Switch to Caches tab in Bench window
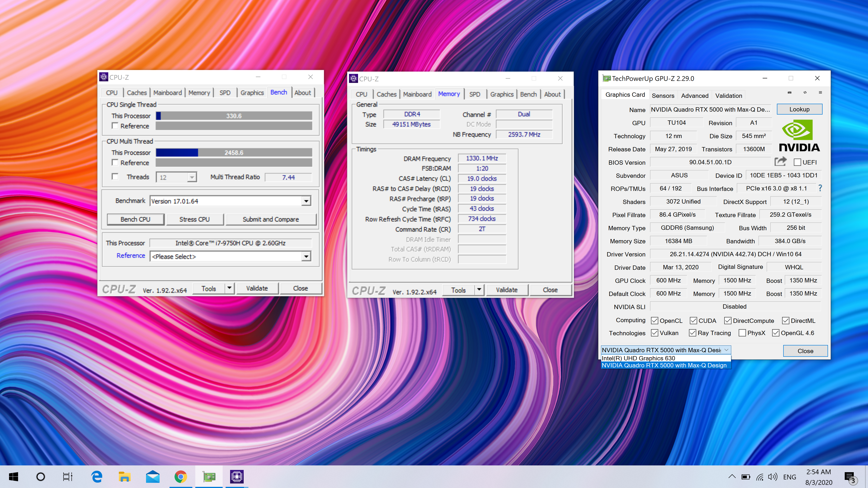 [137, 93]
